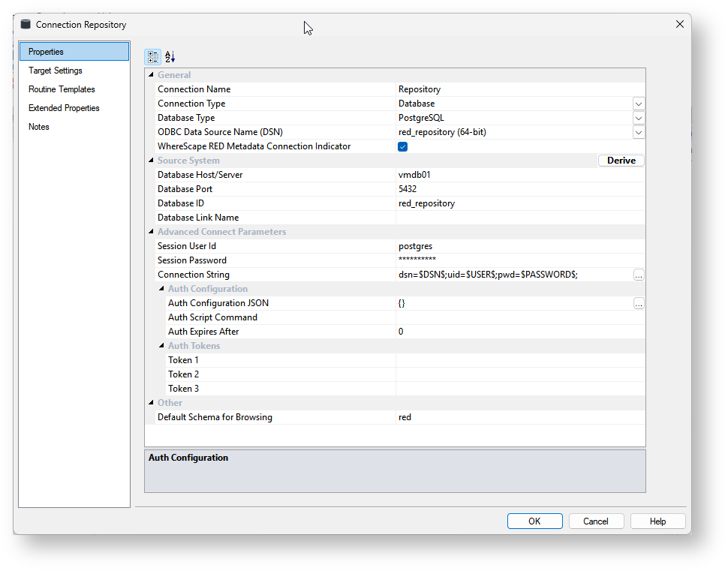
Task: Edit Default Schema for Browsing value red
Action: (x=520, y=417)
